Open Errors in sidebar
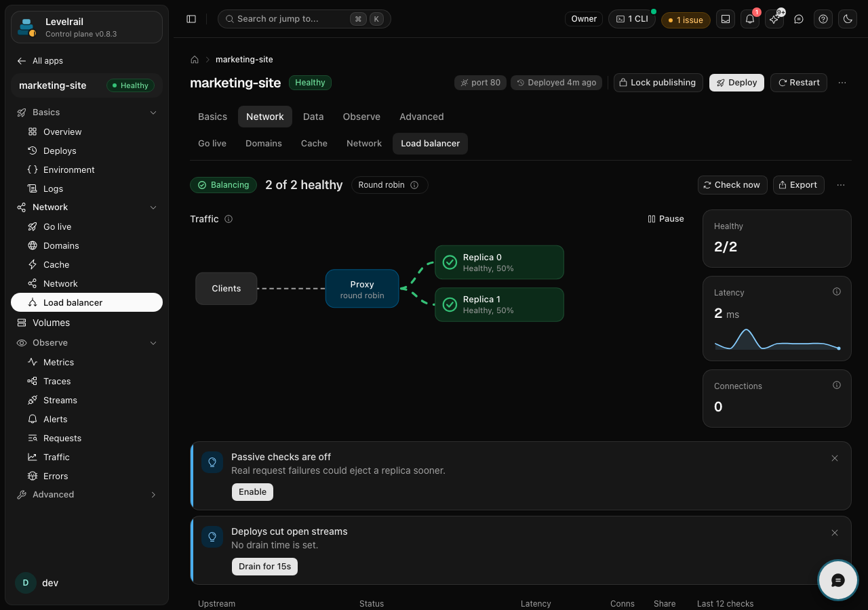This screenshot has width=868, height=610. pos(87,476)
